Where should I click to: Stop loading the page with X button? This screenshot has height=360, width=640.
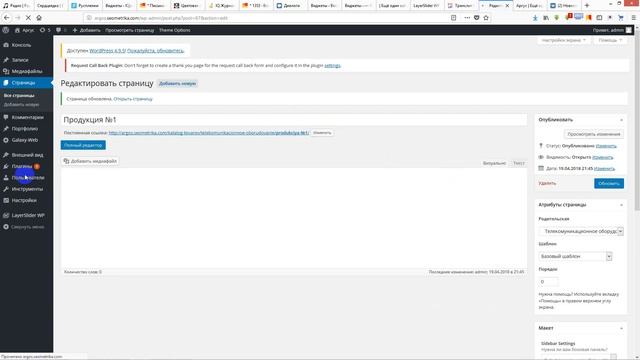tap(28, 18)
